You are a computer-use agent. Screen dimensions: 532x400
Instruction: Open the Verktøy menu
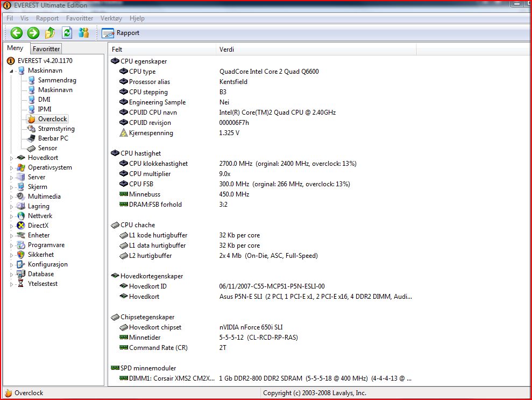111,18
